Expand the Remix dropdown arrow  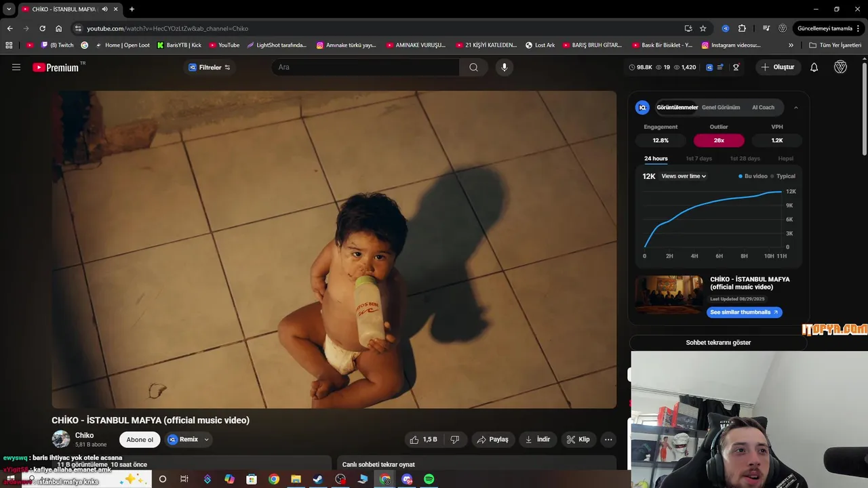tap(207, 440)
